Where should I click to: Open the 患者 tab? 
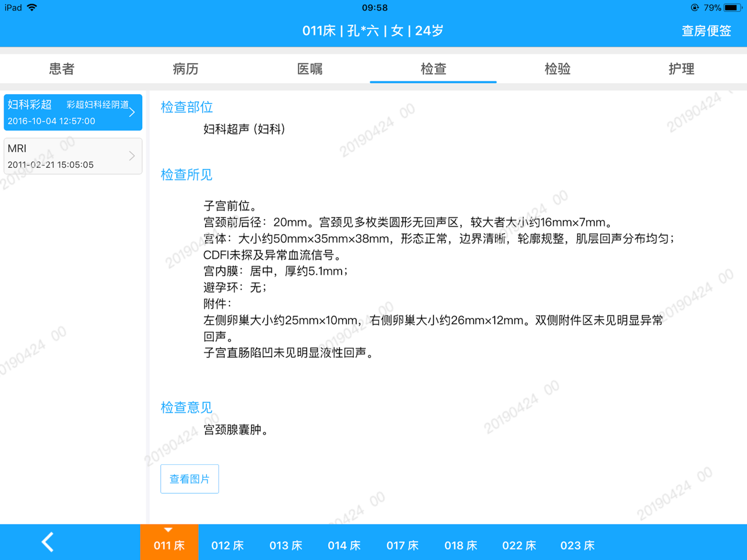click(62, 69)
